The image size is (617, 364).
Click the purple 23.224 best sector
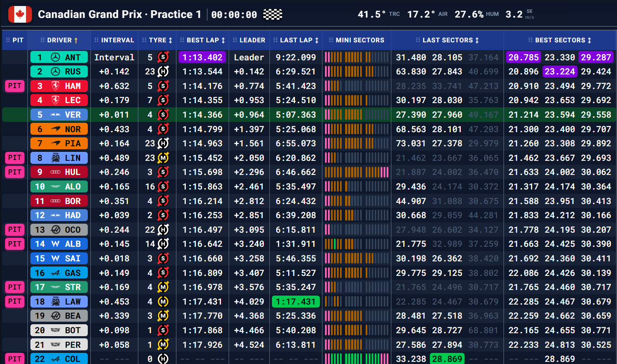(560, 71)
